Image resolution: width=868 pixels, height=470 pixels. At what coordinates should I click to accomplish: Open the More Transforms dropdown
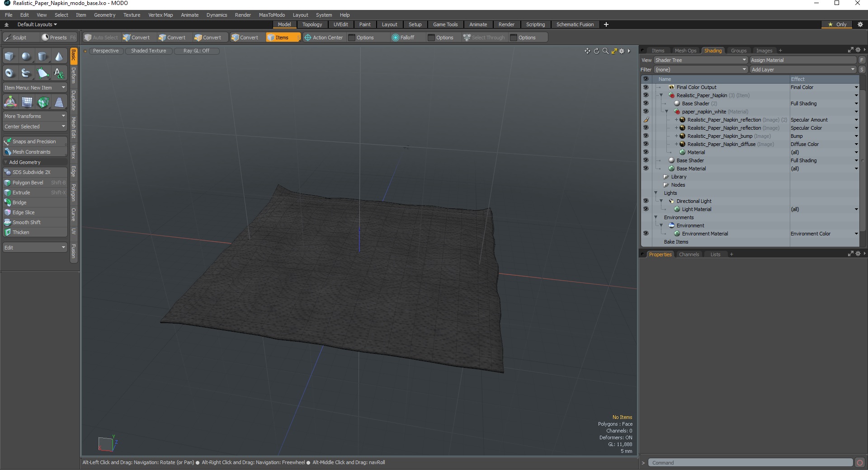pyautogui.click(x=35, y=116)
